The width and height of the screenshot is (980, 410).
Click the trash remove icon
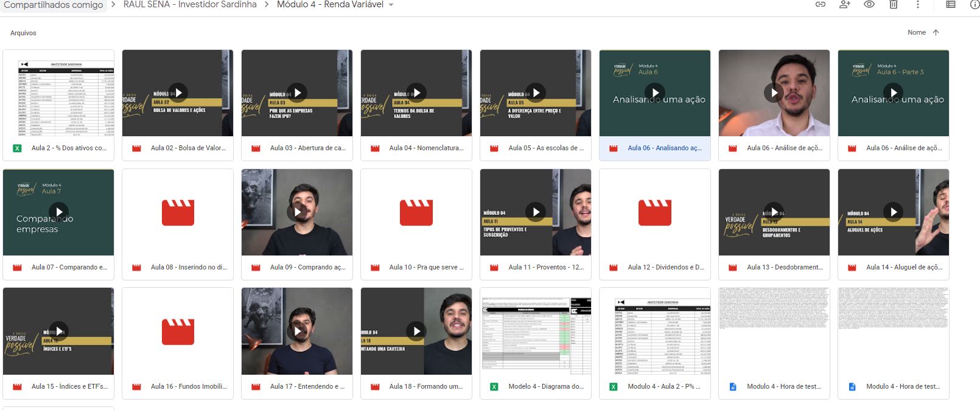894,5
